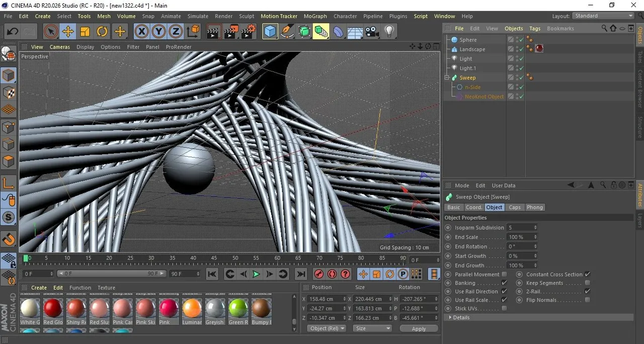Toggle the Y axis lock
Screen dimensions: 644x344
158,32
